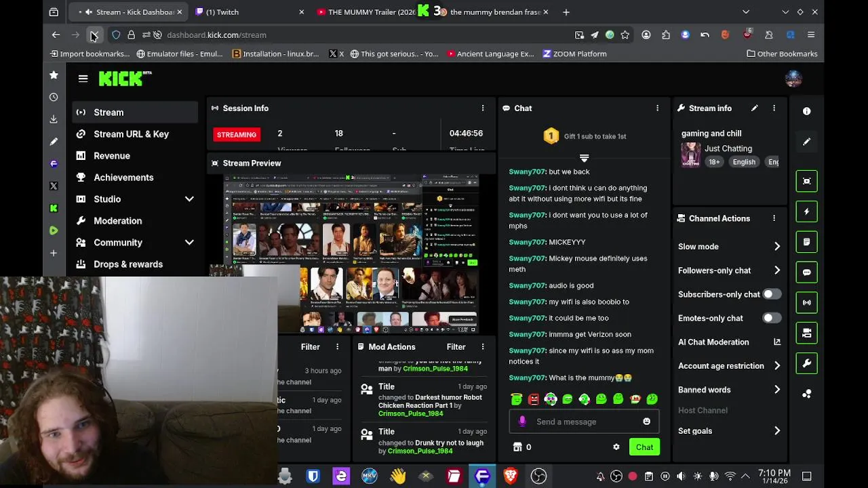Image resolution: width=868 pixels, height=488 pixels.
Task: Open Followers-only chat settings
Action: click(x=729, y=270)
